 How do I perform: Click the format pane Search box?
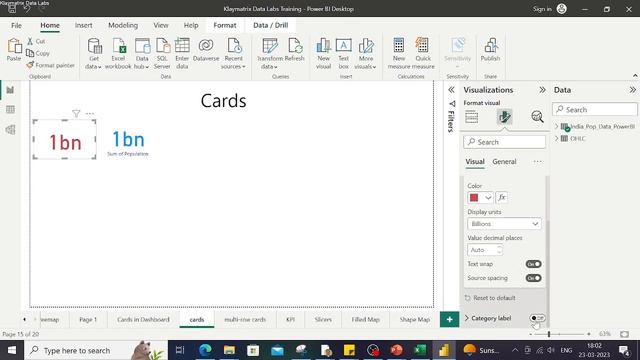click(x=504, y=142)
